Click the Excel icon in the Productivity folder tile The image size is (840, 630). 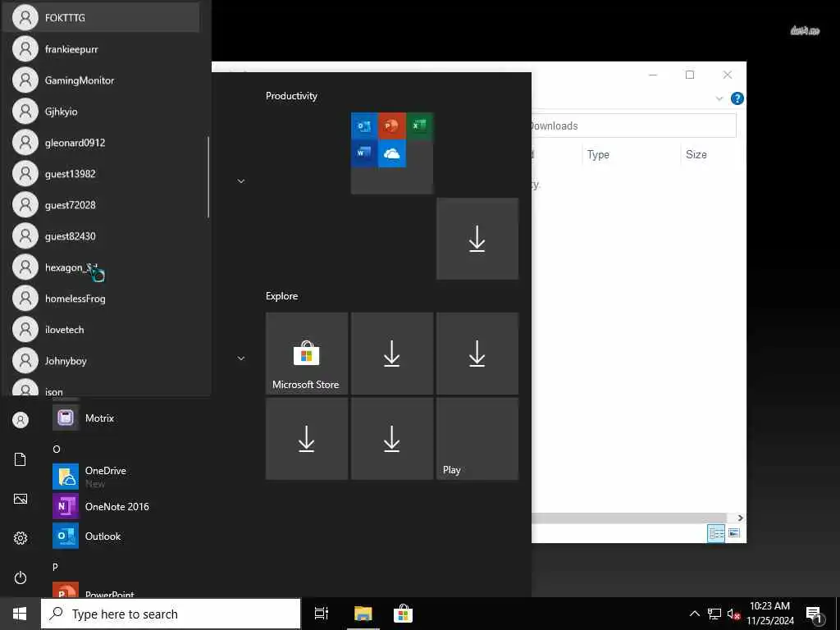(x=419, y=126)
